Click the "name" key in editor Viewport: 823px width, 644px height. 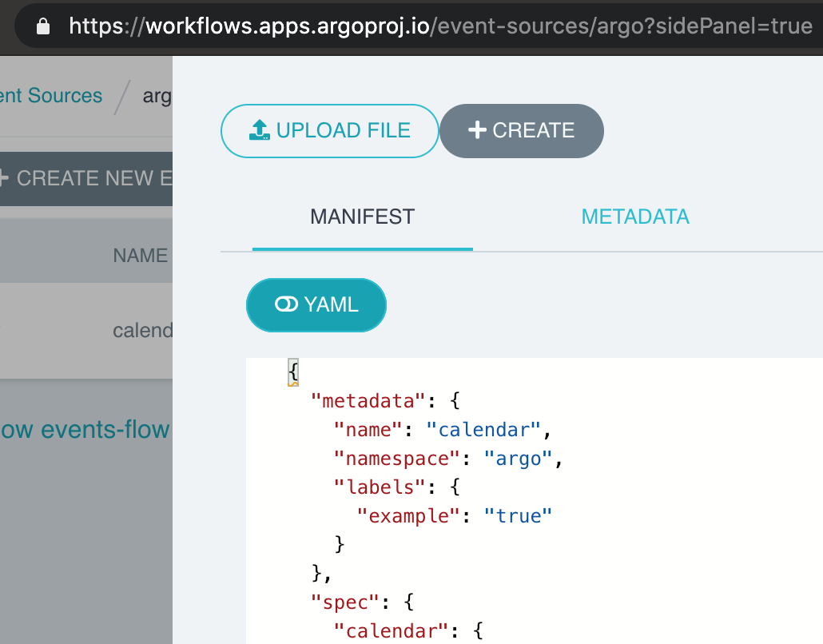(x=368, y=430)
